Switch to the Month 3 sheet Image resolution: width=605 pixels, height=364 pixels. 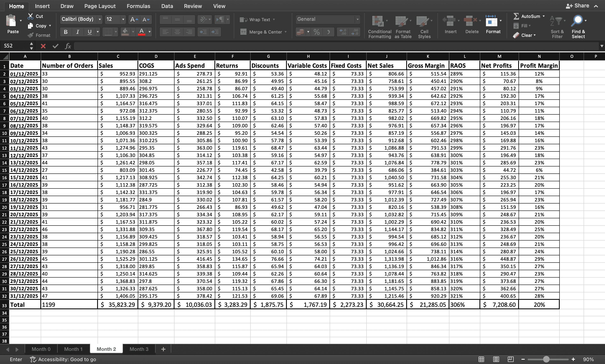(x=139, y=349)
